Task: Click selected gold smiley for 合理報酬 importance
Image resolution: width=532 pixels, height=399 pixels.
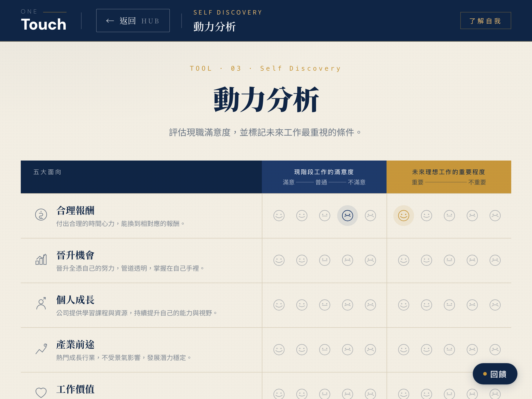Action: pyautogui.click(x=404, y=216)
